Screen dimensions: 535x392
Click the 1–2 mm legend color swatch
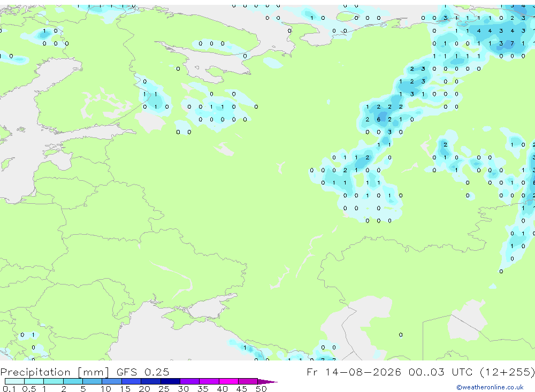point(53,381)
